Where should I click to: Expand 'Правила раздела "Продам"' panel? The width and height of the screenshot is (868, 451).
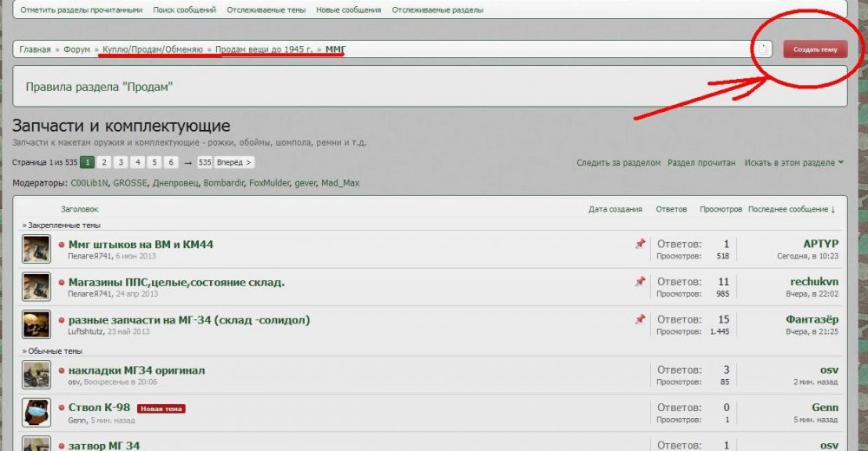point(99,87)
